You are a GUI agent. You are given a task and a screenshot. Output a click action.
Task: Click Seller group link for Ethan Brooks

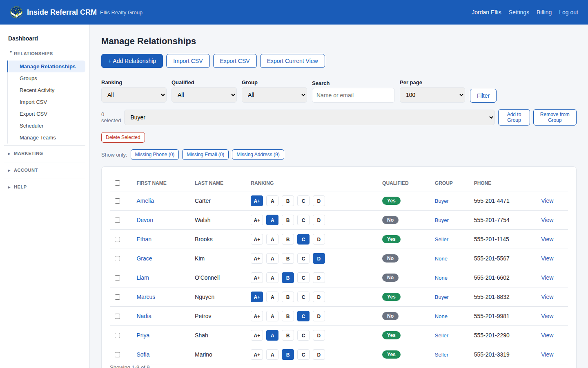441,239
